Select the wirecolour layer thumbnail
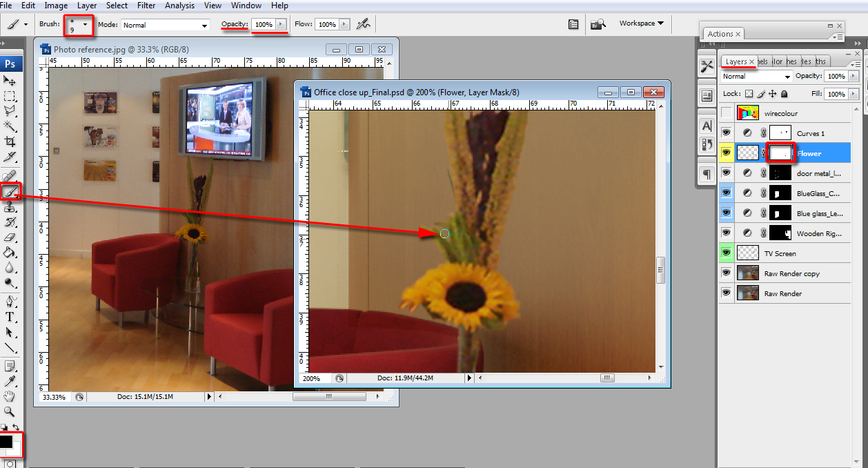 (x=748, y=113)
